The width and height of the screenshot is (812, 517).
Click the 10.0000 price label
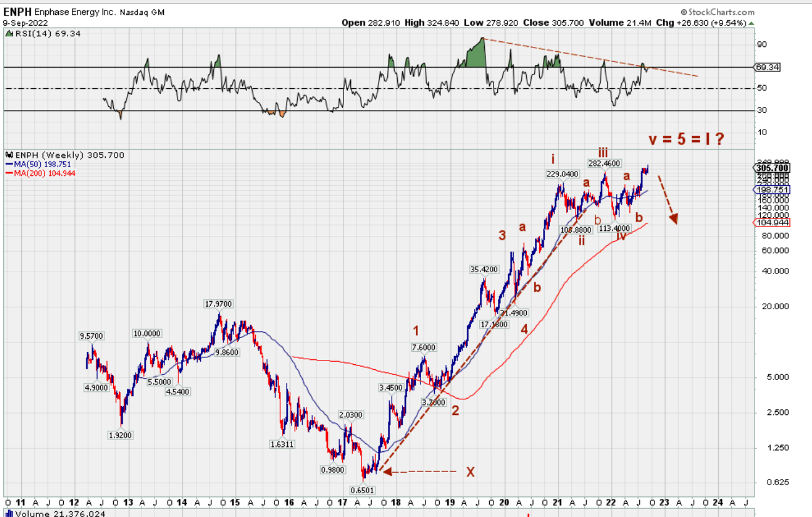click(x=146, y=334)
